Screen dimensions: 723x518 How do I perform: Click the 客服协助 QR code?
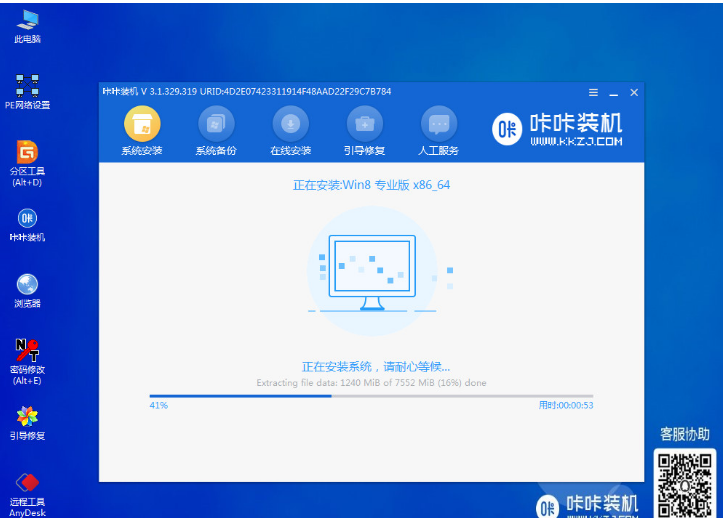685,478
